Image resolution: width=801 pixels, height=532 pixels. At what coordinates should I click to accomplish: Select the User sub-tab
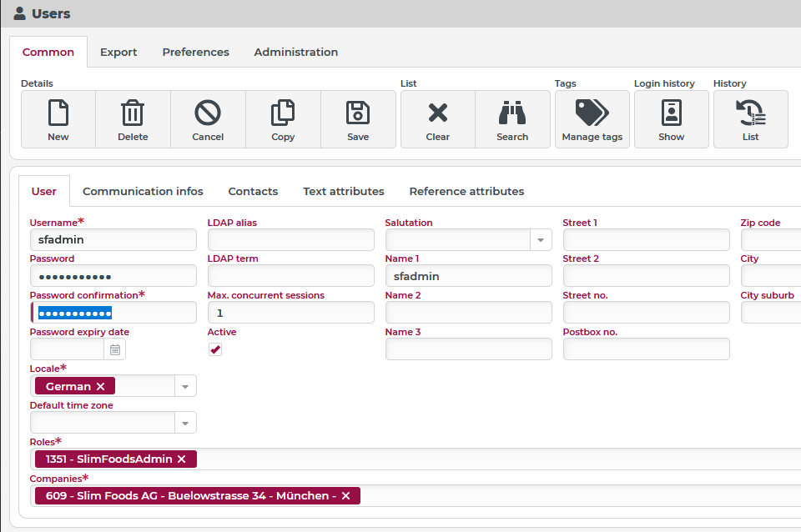tap(44, 192)
